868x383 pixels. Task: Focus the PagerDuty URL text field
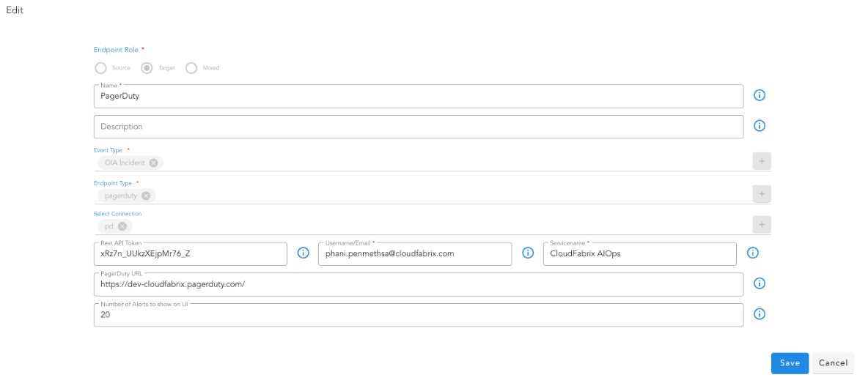[418, 284]
